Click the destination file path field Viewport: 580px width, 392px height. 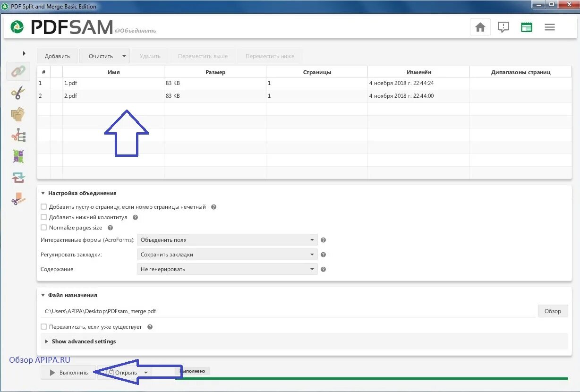point(289,311)
